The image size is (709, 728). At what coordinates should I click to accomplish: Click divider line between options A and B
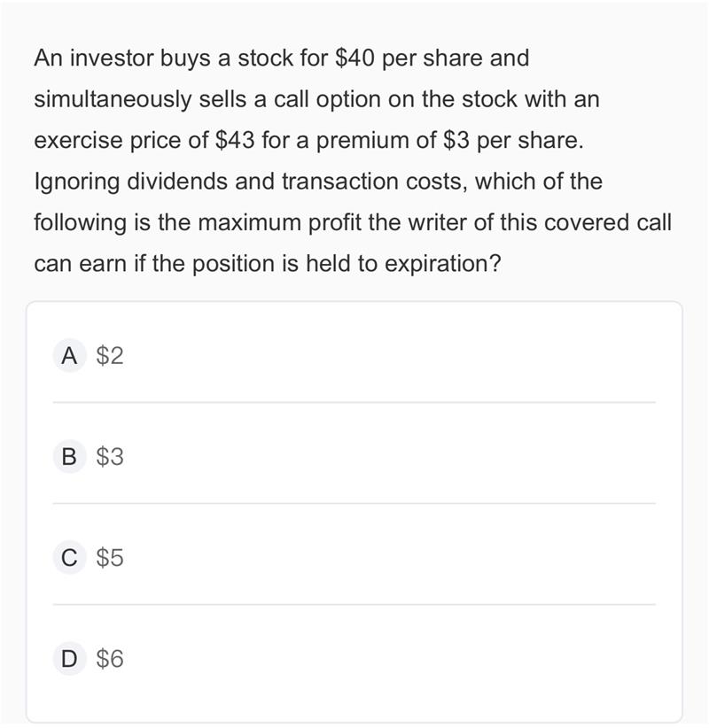pos(354,403)
